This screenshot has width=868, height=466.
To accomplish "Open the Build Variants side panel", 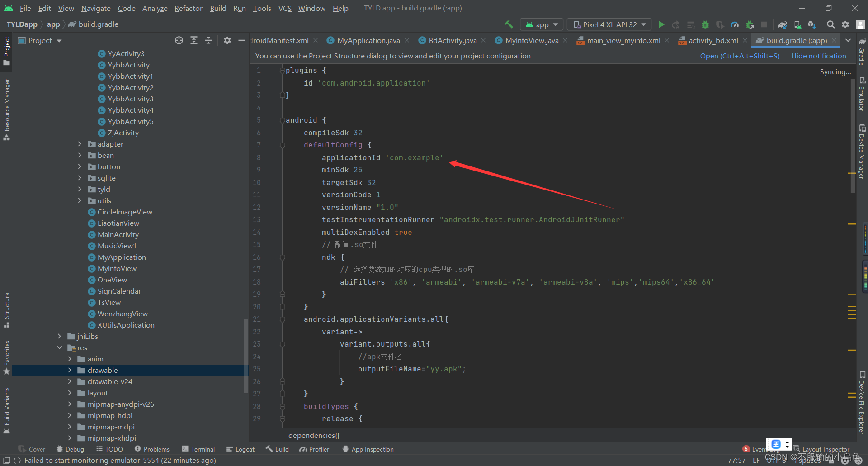I will pos(6,410).
